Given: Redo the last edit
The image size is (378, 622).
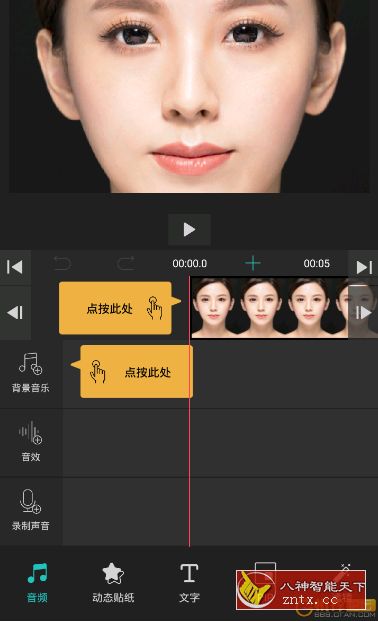Looking at the screenshot, I should tap(126, 263).
